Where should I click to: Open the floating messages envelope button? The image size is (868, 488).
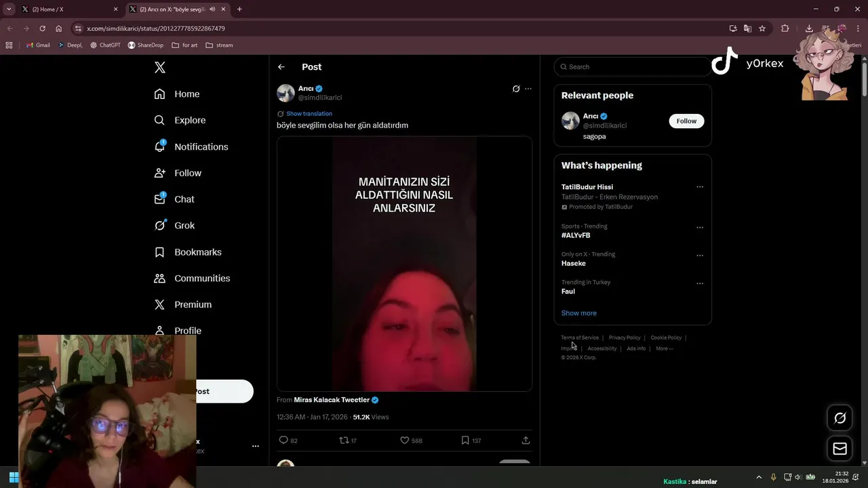[x=840, y=449]
